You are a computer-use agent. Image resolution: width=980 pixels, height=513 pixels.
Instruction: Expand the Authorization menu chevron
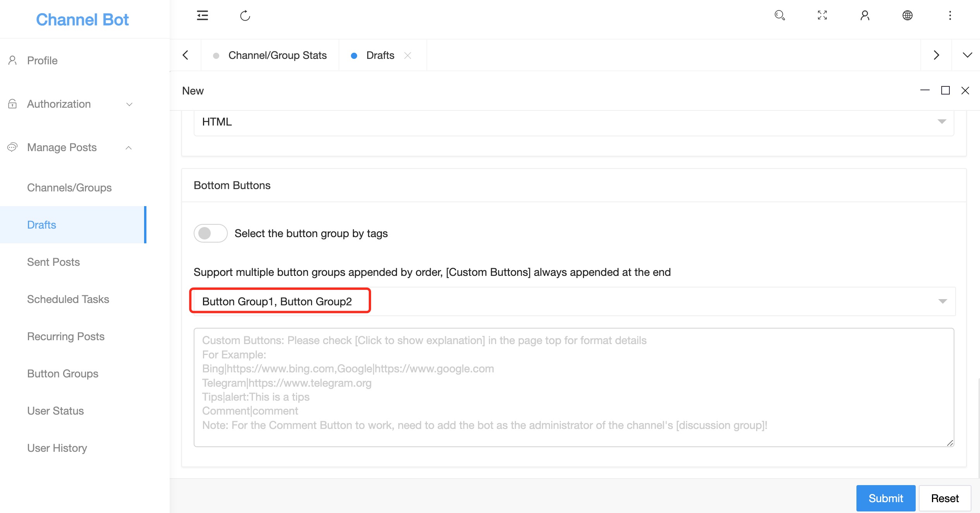[x=129, y=104]
